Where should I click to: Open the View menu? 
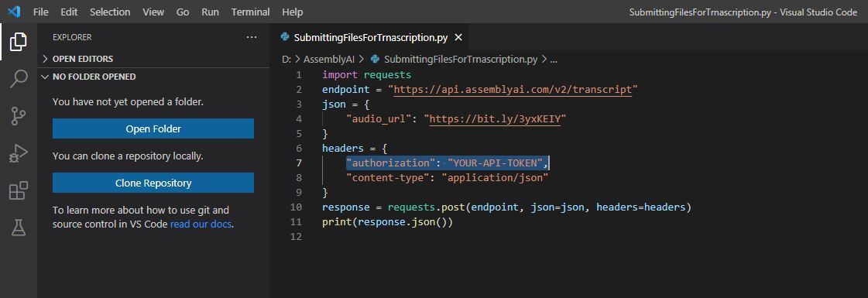click(x=153, y=12)
